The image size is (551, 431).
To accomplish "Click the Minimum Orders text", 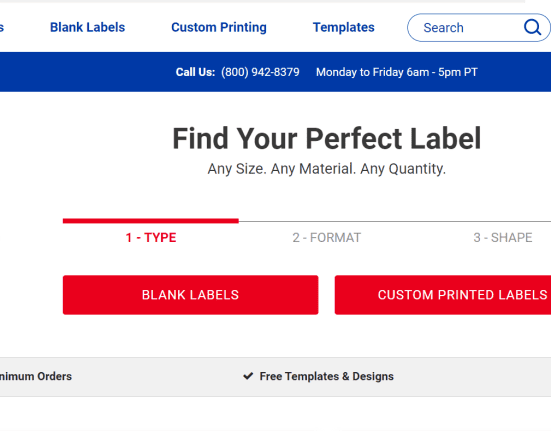I will coord(36,376).
